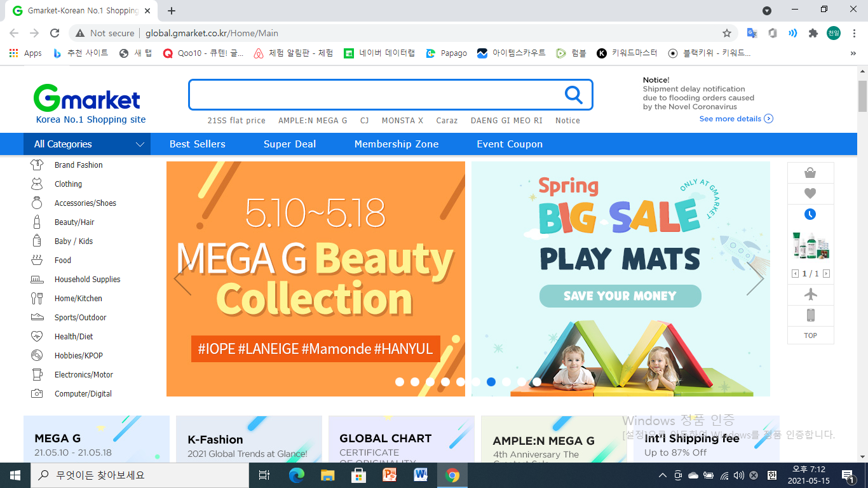Screen dimensions: 868x488
Task: Go to Membership Zone
Action: 397,144
